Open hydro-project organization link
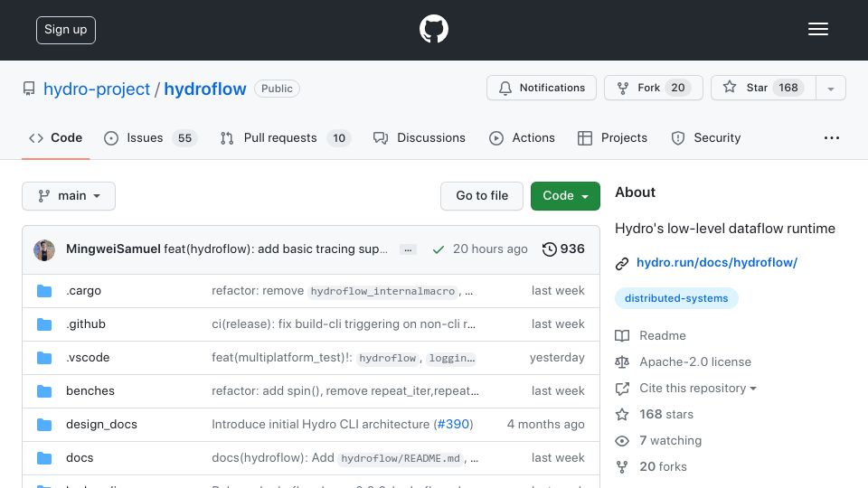The image size is (868, 488). click(x=97, y=89)
